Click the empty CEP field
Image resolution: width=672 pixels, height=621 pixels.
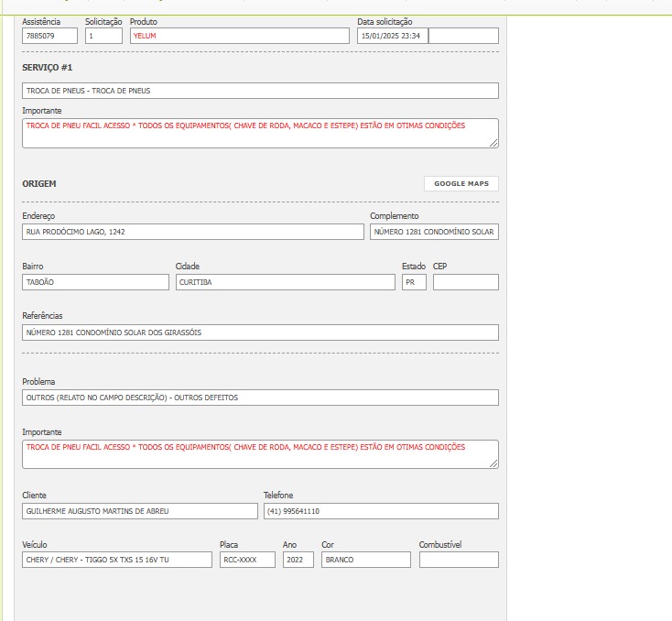(x=465, y=282)
